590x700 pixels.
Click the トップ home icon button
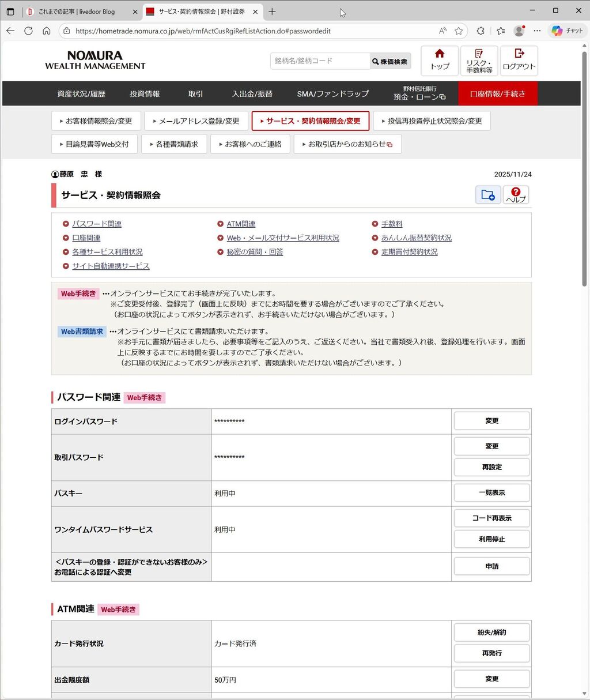pyautogui.click(x=440, y=61)
